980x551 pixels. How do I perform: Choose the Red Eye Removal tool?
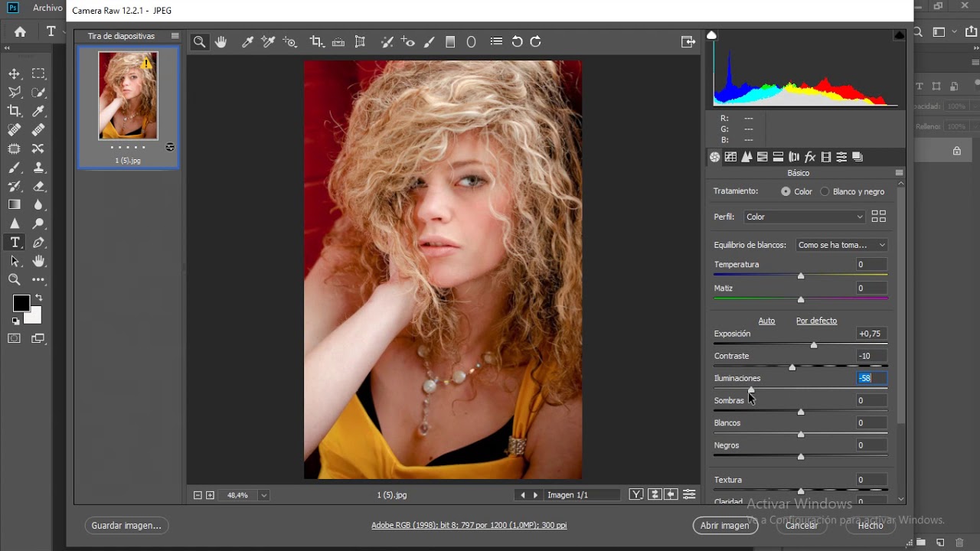(x=408, y=42)
